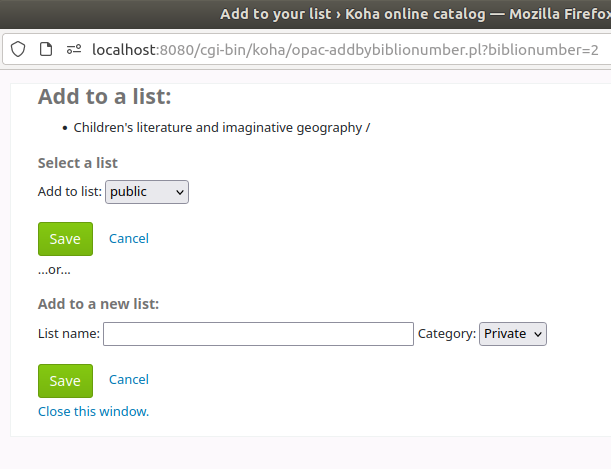Viewport: 611px width, 469px height.
Task: Click Cancel in the new list section
Action: 128,379
